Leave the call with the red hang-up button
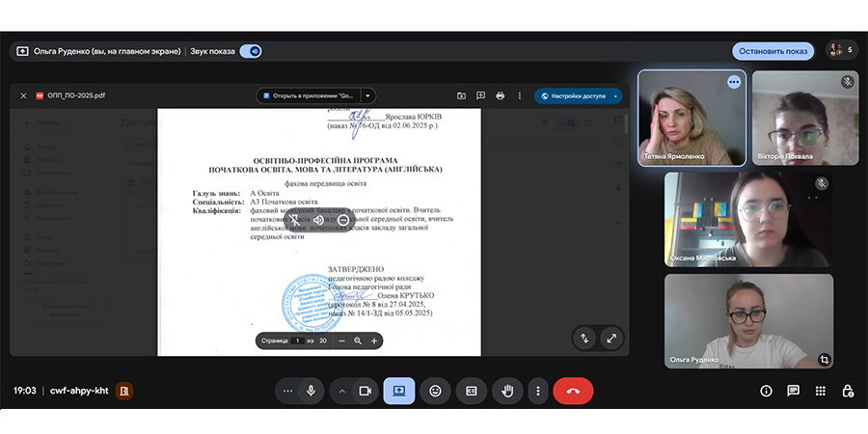 (573, 391)
